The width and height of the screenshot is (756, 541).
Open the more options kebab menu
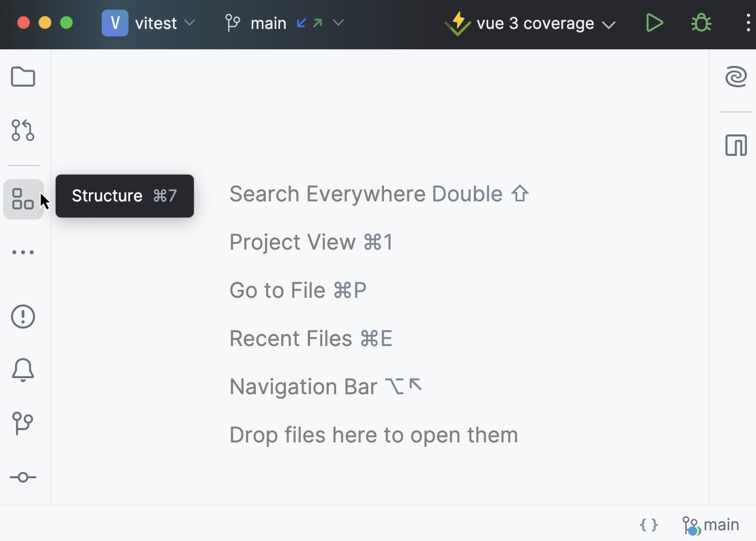[748, 23]
